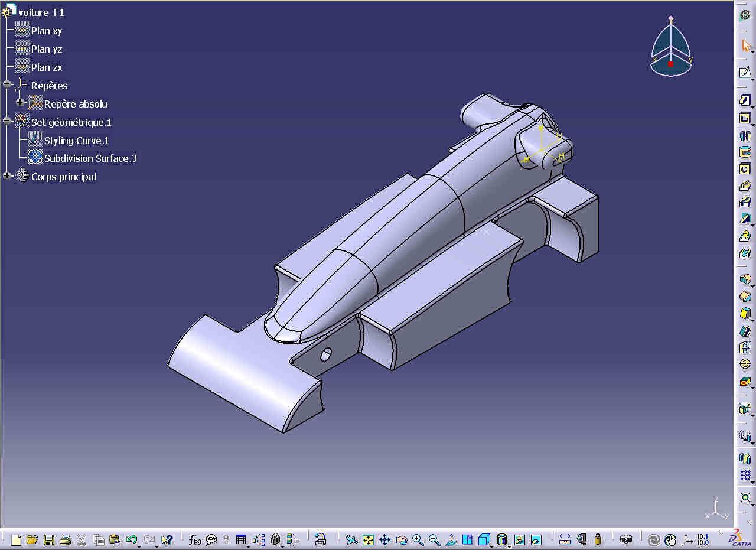Screen dimensions: 756x550
Task: Click the New document icon
Action: [16, 539]
